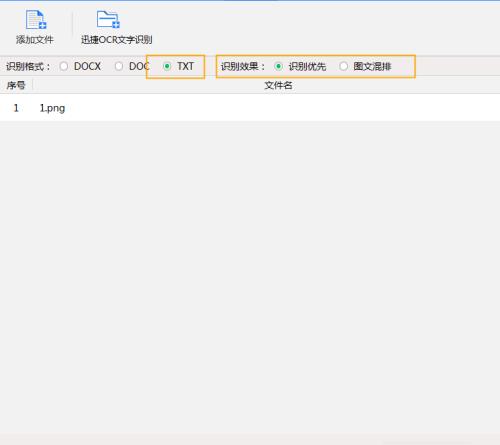Click the empty area below the file list
Viewport: 500px width, 445px height.
click(x=250, y=277)
